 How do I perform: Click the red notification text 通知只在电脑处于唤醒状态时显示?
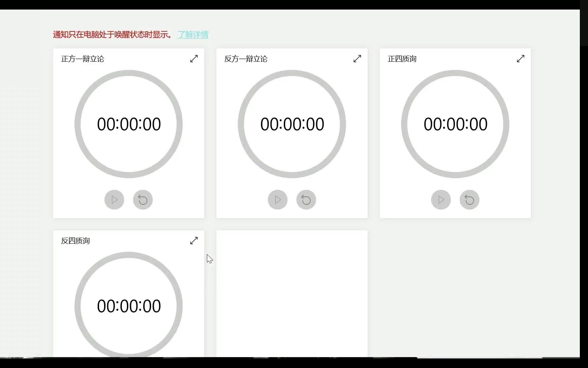(x=113, y=35)
